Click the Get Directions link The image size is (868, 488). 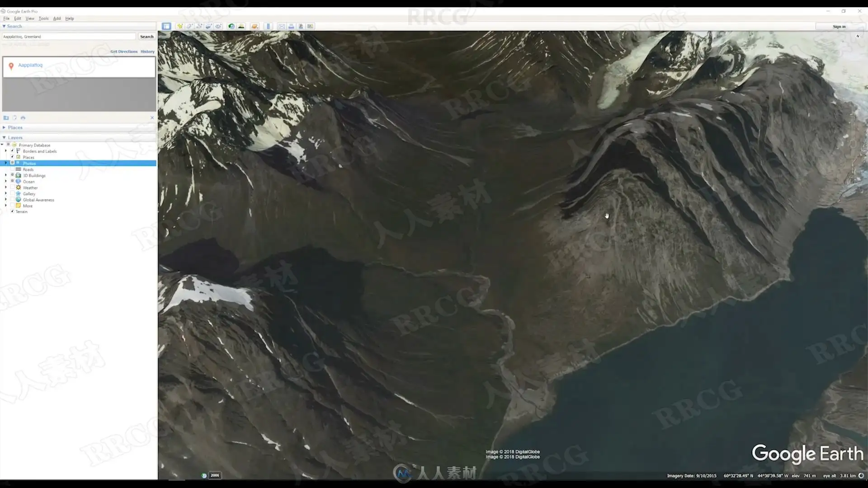[123, 52]
